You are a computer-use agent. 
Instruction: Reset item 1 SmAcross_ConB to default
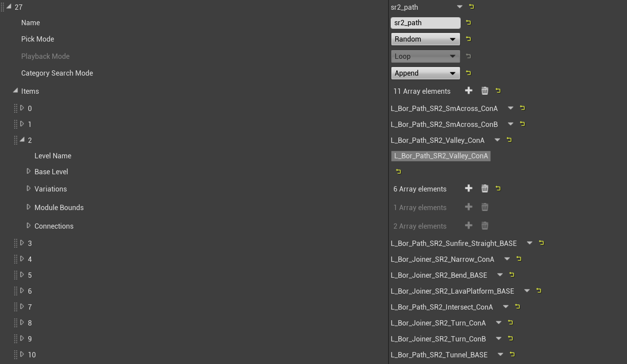pos(523,124)
